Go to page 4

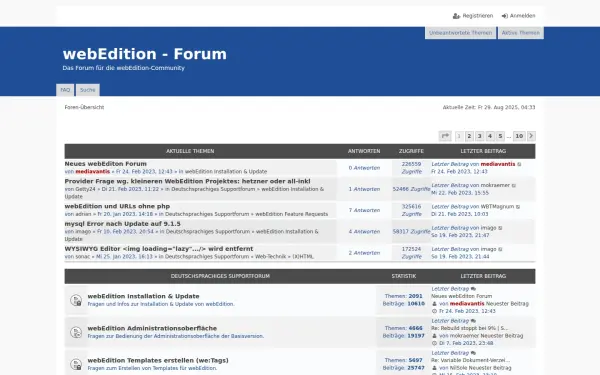click(490, 136)
